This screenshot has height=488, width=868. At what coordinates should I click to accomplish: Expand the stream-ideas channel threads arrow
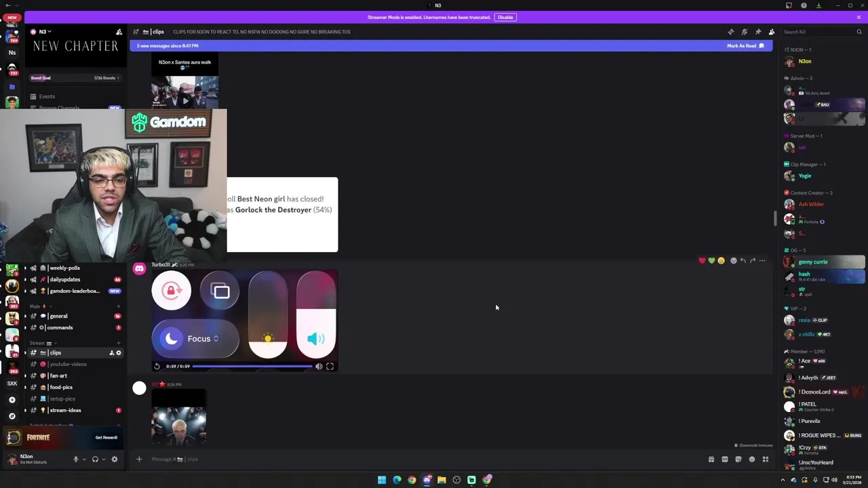(x=26, y=410)
